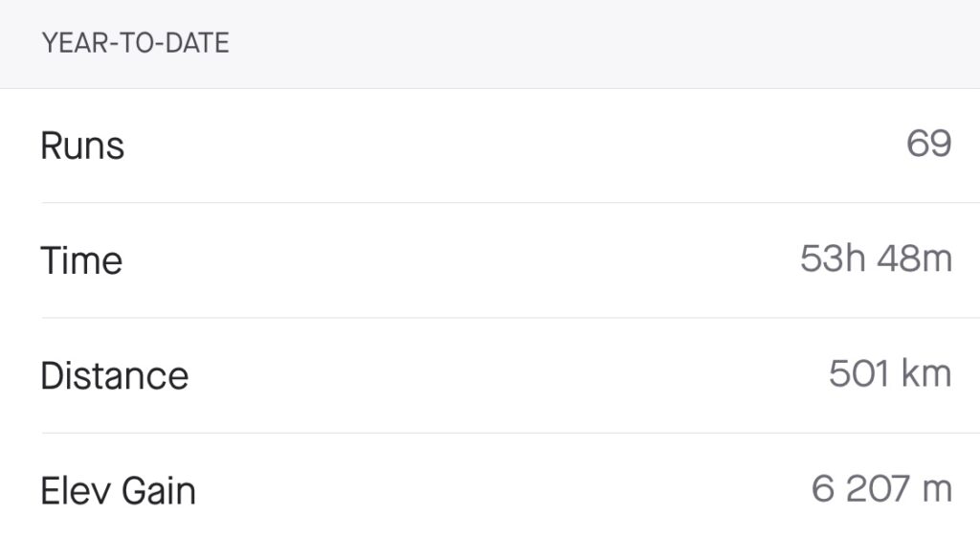The height and width of the screenshot is (538, 980).
Task: Select the Runs label
Action: point(82,146)
